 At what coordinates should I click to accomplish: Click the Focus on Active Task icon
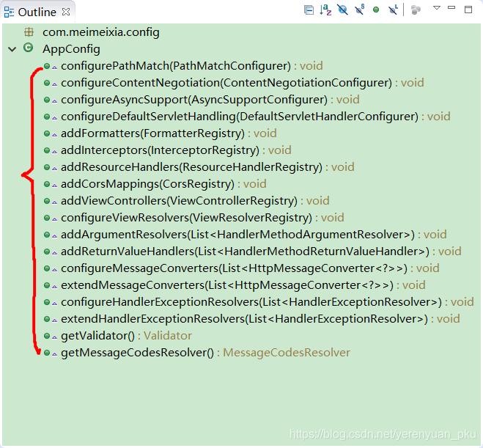tap(416, 10)
